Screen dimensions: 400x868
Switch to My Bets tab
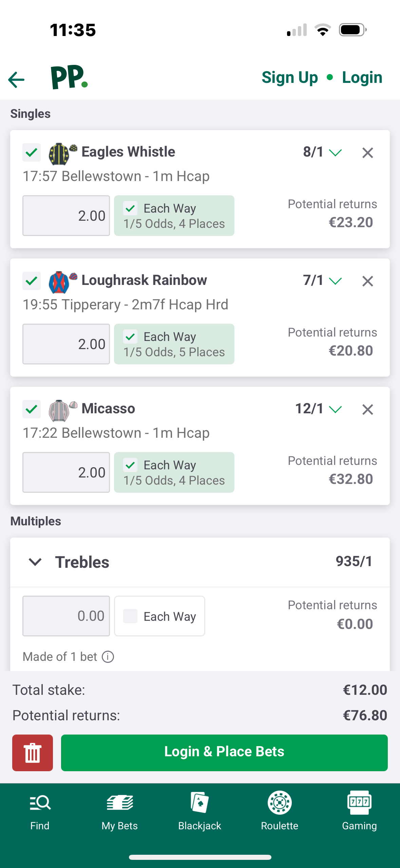[120, 812]
